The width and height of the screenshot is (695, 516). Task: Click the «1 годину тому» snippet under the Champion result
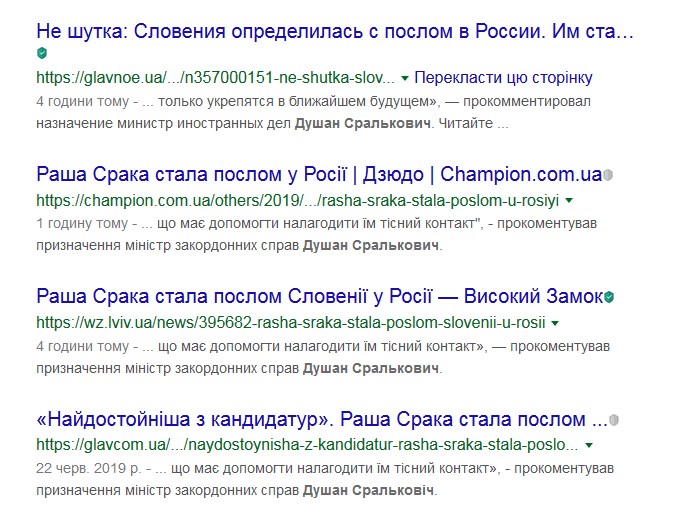pos(77,225)
